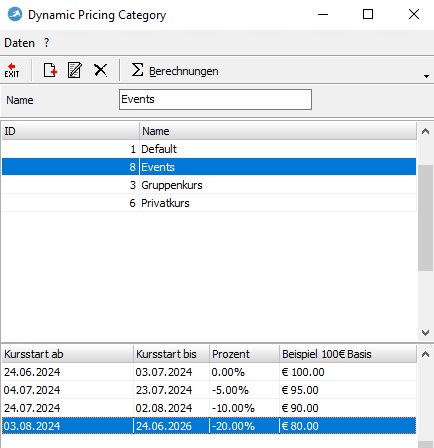Viewport: 434px width, 448px height.
Task: Click the category list scroll down arrow
Action: pyautogui.click(x=425, y=332)
